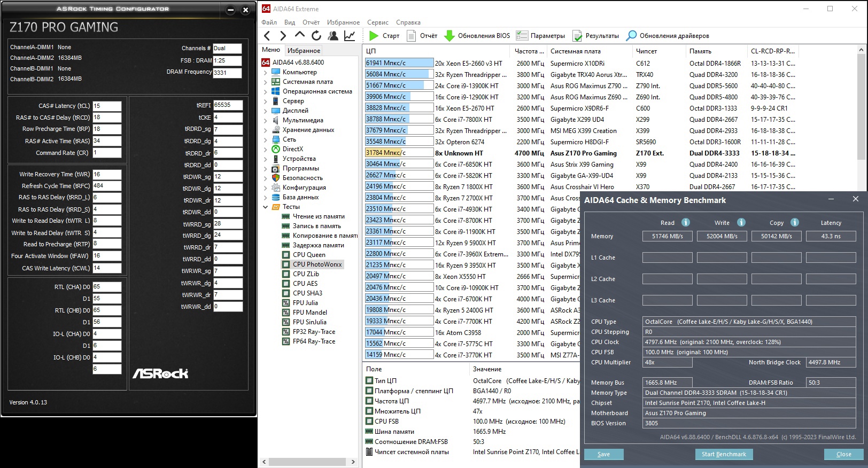The height and width of the screenshot is (468, 868).
Task: Click the Close button in the benchmark window
Action: pyautogui.click(x=844, y=454)
